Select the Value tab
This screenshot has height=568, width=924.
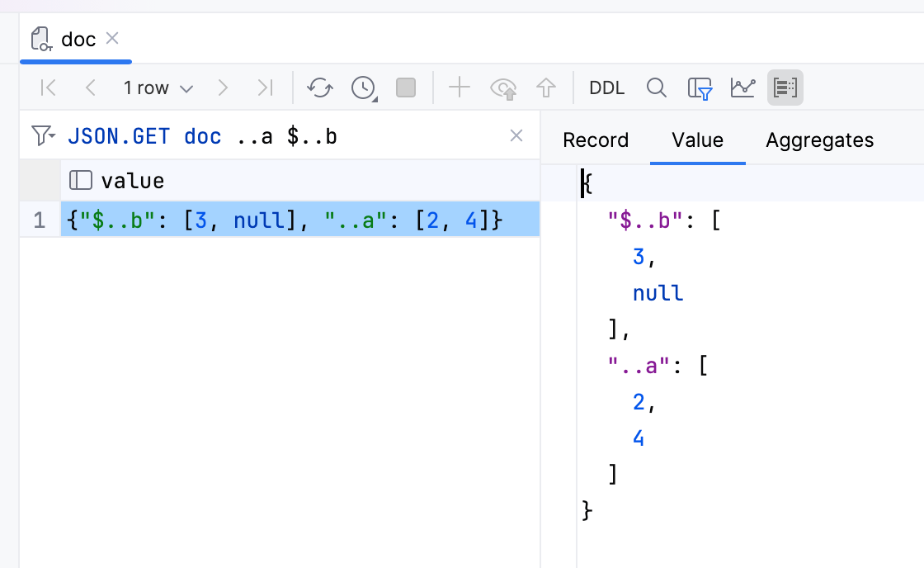pos(697,140)
